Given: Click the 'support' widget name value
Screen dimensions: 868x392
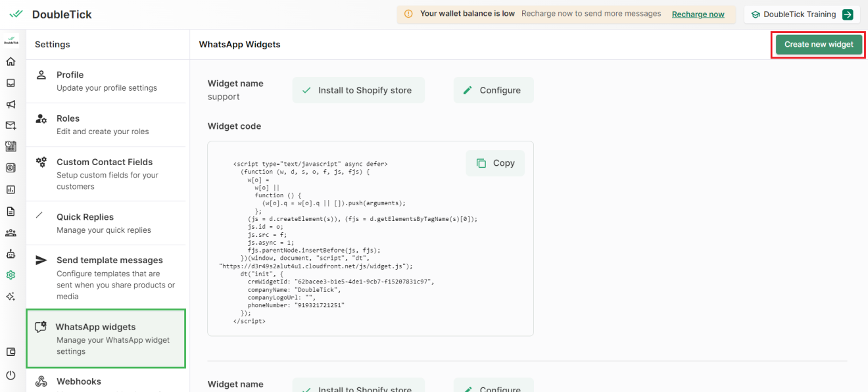Looking at the screenshot, I should tap(224, 97).
